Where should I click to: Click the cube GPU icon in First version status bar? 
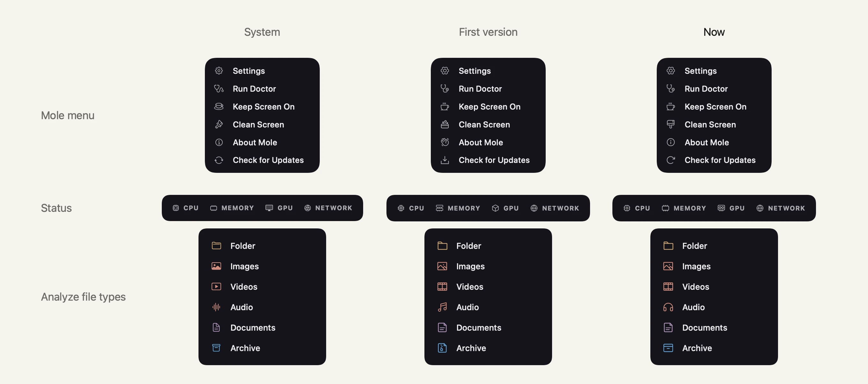coord(495,208)
